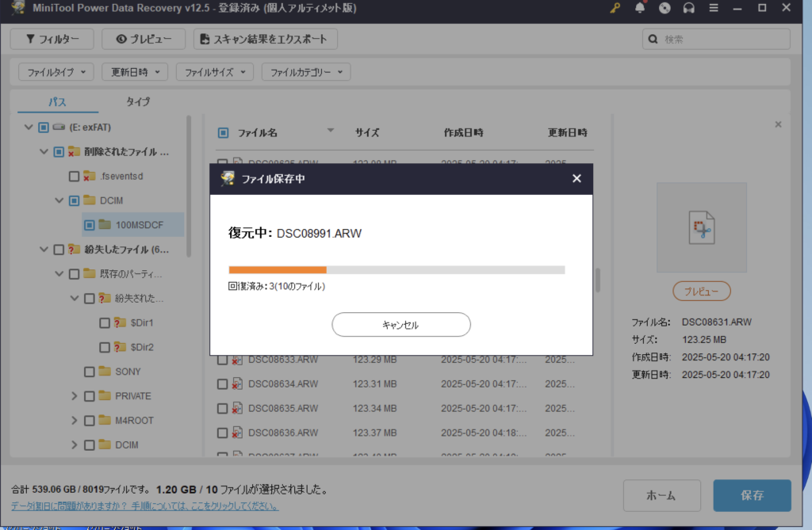Click the dialog title wizard icon
The image size is (812, 530).
coord(228,178)
